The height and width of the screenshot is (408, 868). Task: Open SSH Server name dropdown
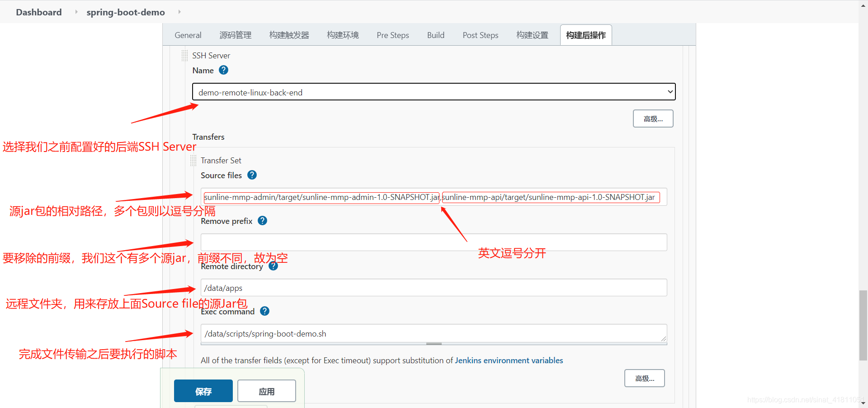tap(434, 92)
